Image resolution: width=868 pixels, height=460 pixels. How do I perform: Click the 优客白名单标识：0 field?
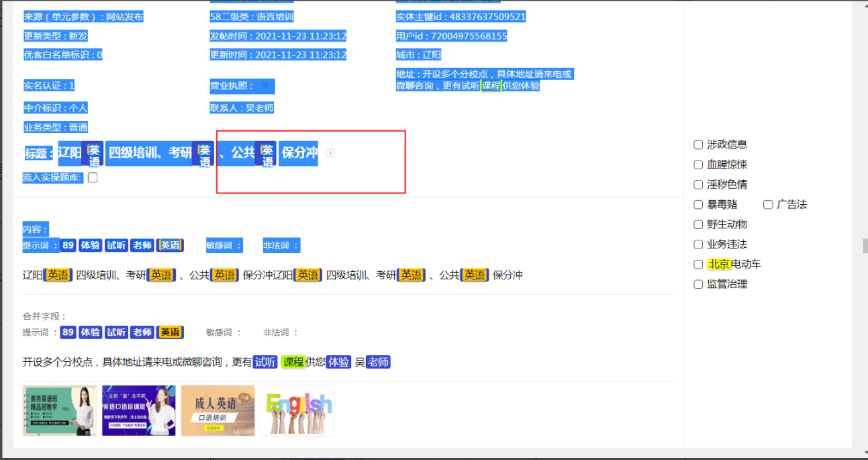[x=62, y=55]
